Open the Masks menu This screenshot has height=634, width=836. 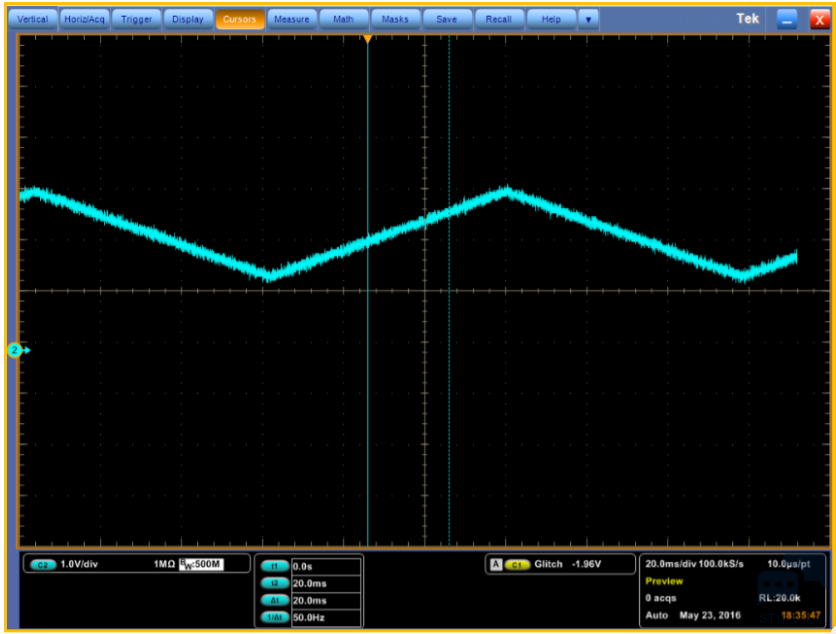(395, 19)
